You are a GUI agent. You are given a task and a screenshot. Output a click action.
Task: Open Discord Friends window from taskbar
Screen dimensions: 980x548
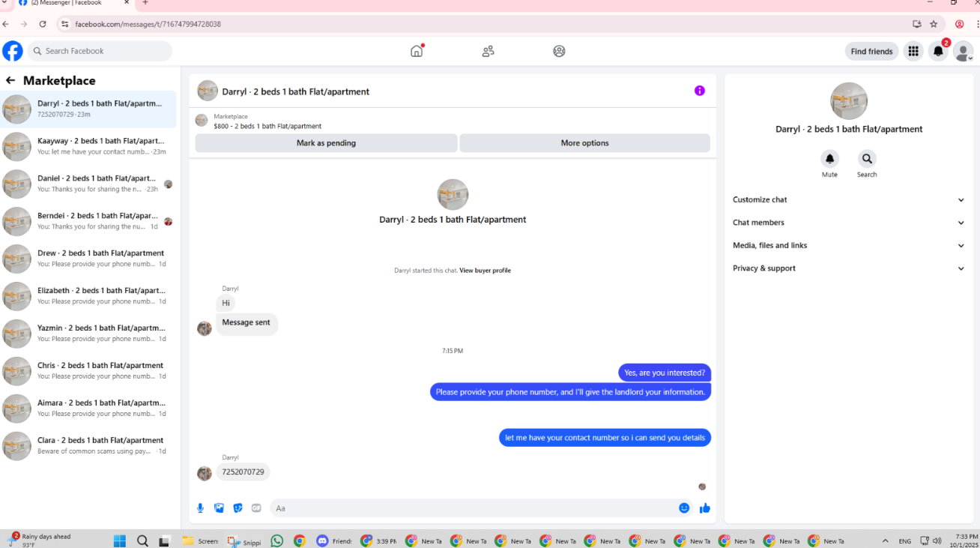tap(334, 541)
